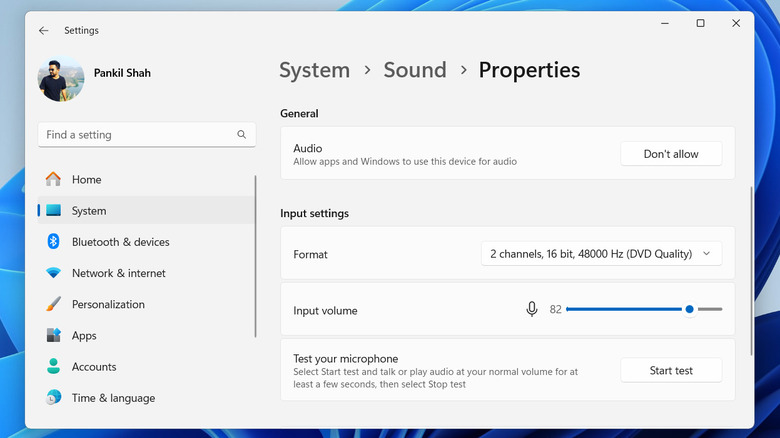Click the input volume slider handle
The height and width of the screenshot is (438, 780).
(690, 310)
